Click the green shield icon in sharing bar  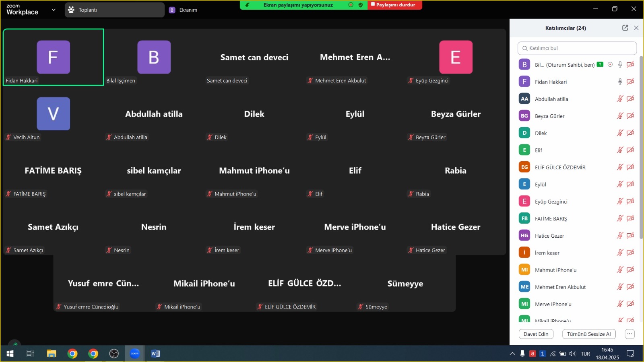361,5
